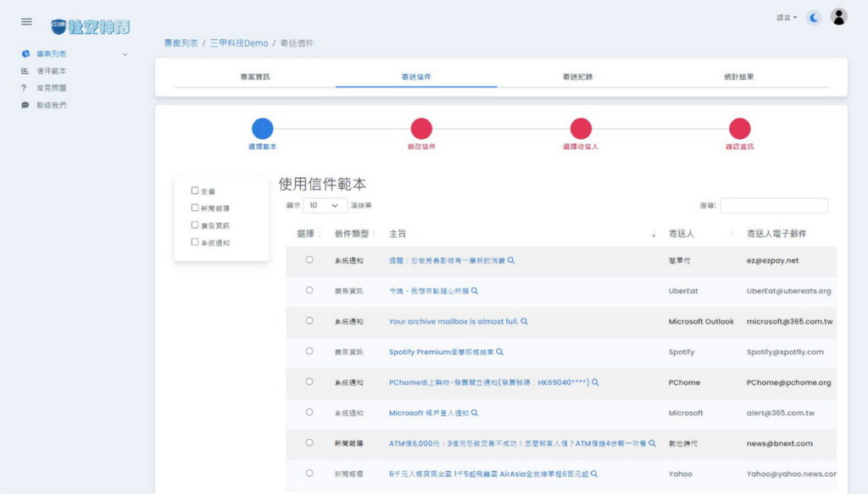This screenshot has height=494, width=868.
Task: Click the email cell 'UberEat@ubereats.org'
Action: (789, 291)
